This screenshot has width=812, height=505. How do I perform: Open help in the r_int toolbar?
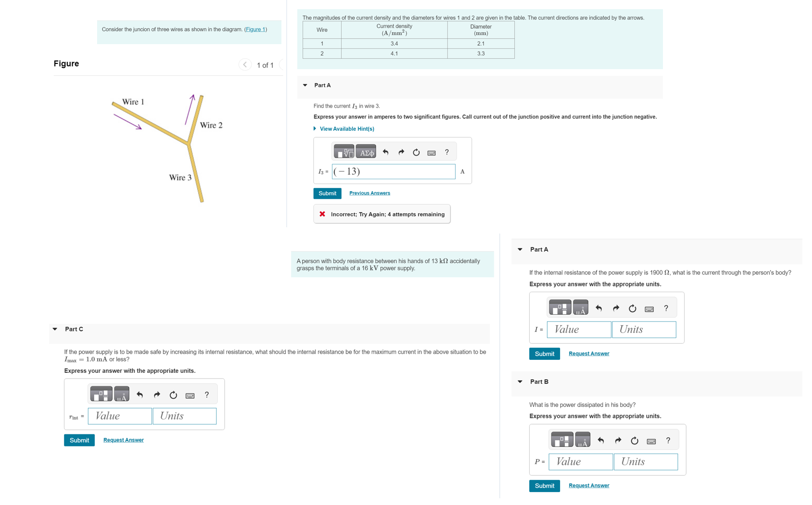coord(207,394)
